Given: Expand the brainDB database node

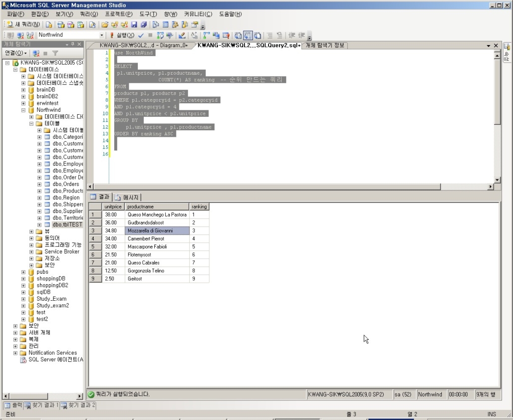Looking at the screenshot, I should pos(23,90).
